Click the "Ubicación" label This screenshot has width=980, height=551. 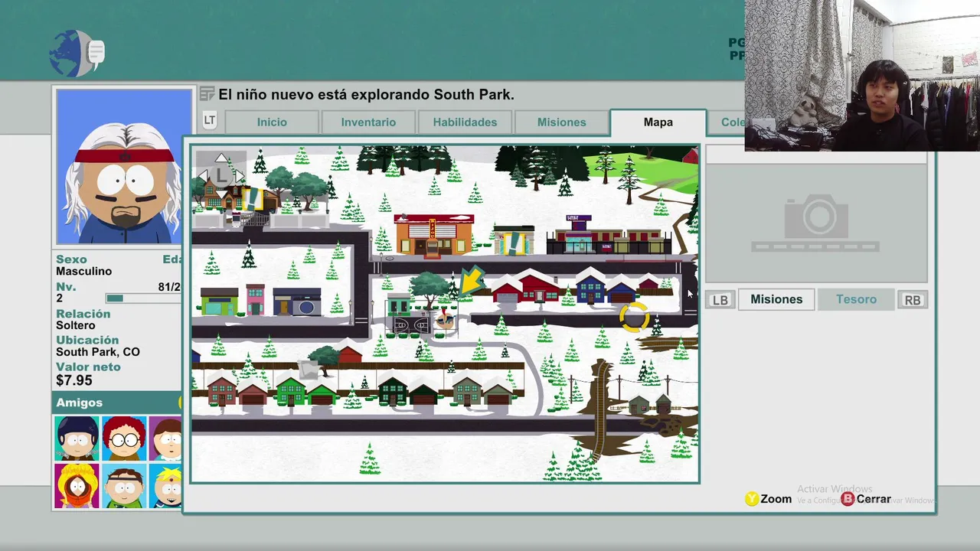point(87,341)
